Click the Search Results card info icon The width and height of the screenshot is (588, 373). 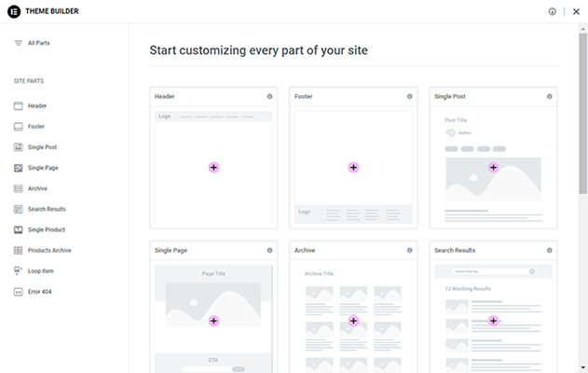point(550,250)
